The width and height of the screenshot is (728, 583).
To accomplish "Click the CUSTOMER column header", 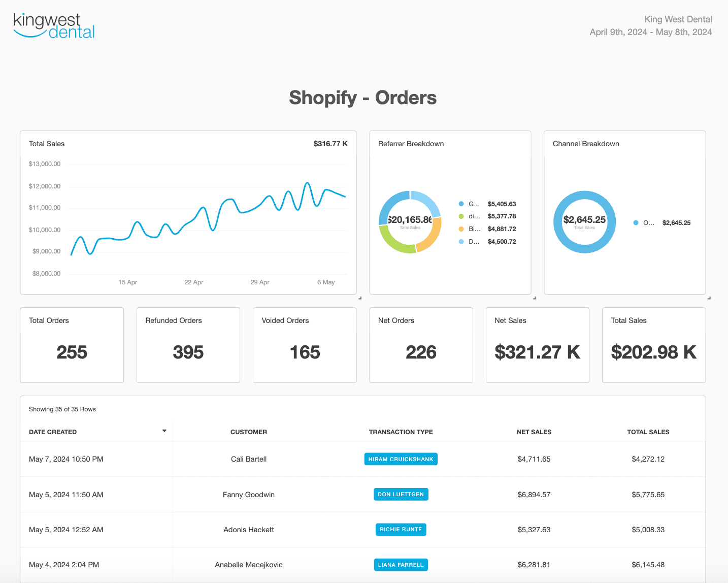I will [248, 432].
